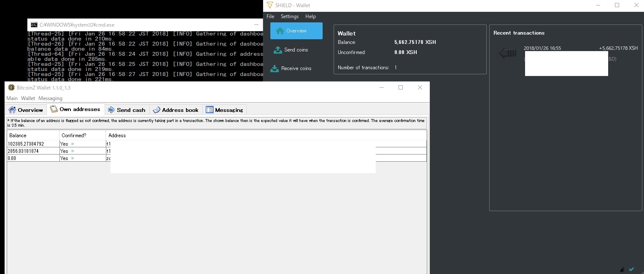
Task: Maximize the BitcoinZ Wallet window
Action: tap(401, 87)
